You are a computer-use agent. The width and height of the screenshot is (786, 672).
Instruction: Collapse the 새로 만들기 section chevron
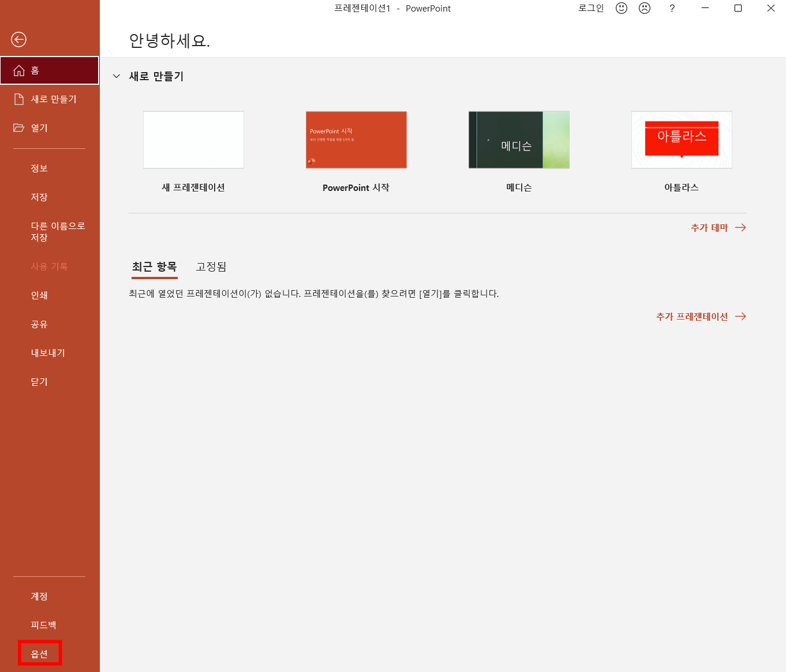(x=117, y=76)
